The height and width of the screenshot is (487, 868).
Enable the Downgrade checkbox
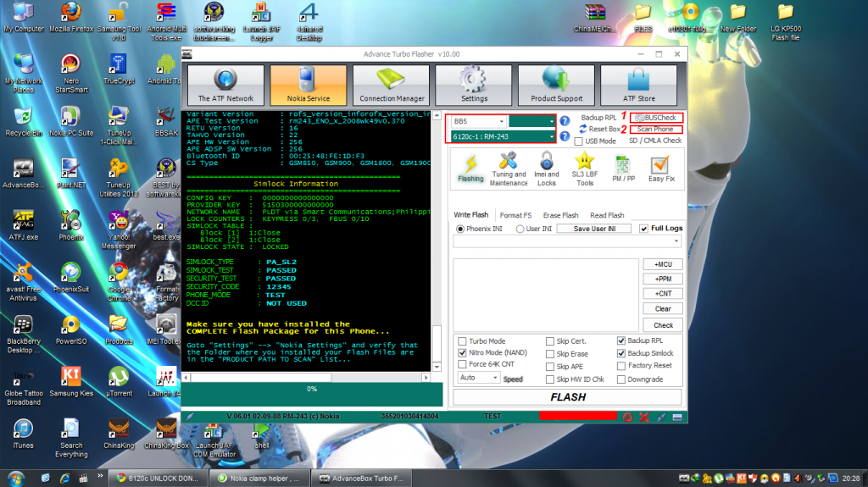(x=621, y=379)
